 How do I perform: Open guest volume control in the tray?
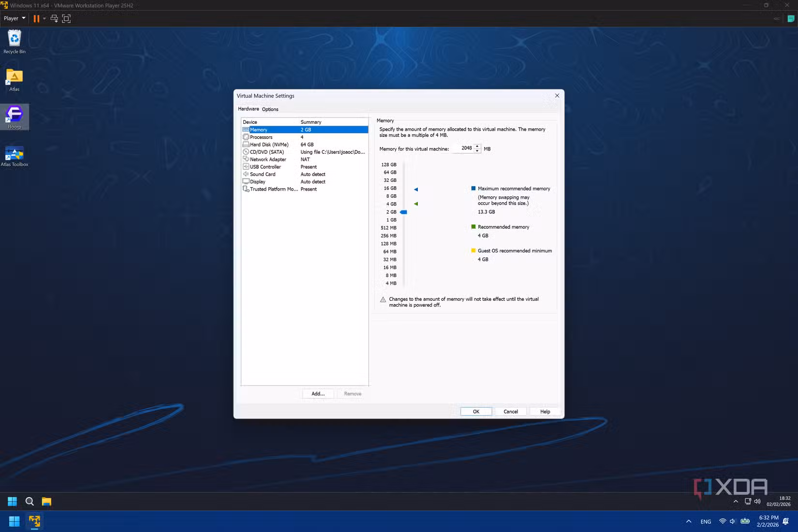[x=757, y=502]
